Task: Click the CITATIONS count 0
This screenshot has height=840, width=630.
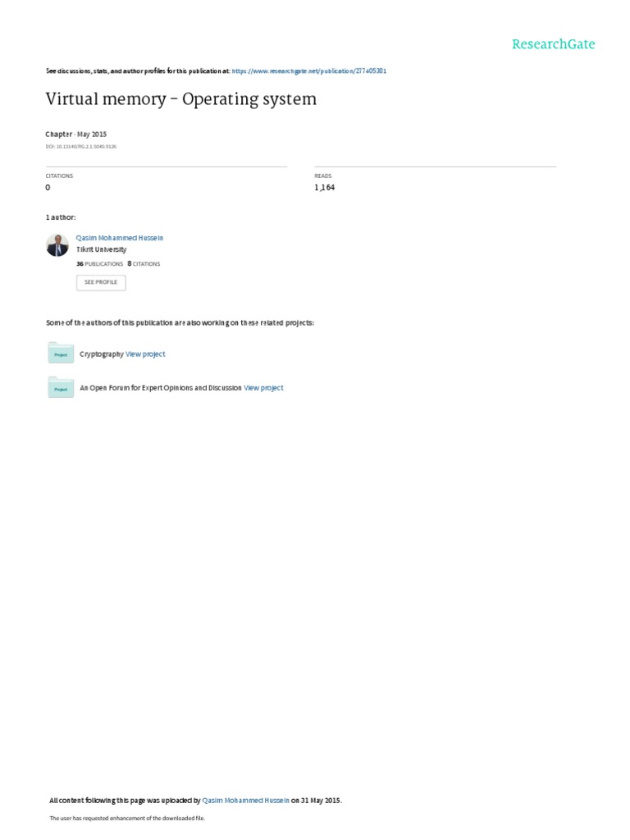Action: pyautogui.click(x=48, y=188)
